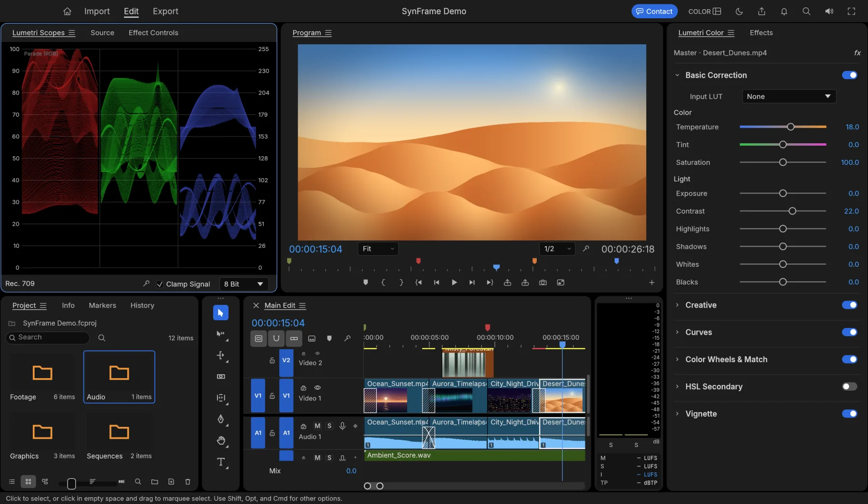Expand the Creative section

coord(701,305)
